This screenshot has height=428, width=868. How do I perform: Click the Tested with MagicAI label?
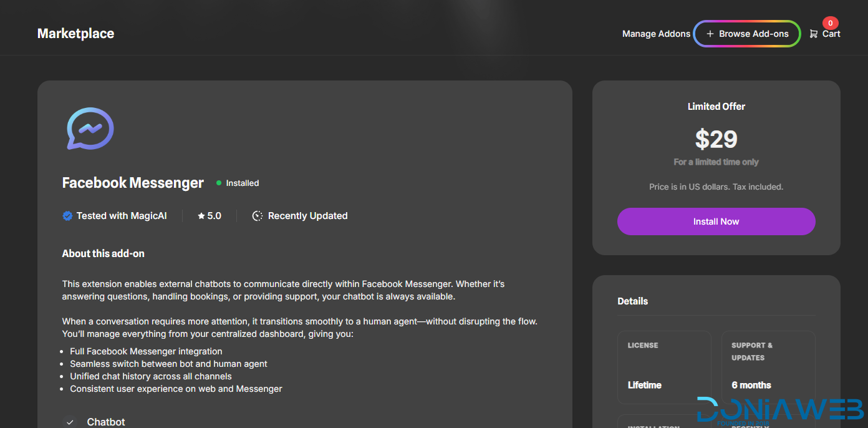122,216
